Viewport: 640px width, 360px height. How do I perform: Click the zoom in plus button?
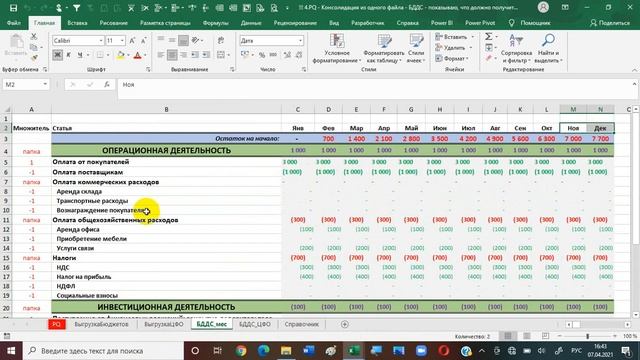click(x=615, y=336)
